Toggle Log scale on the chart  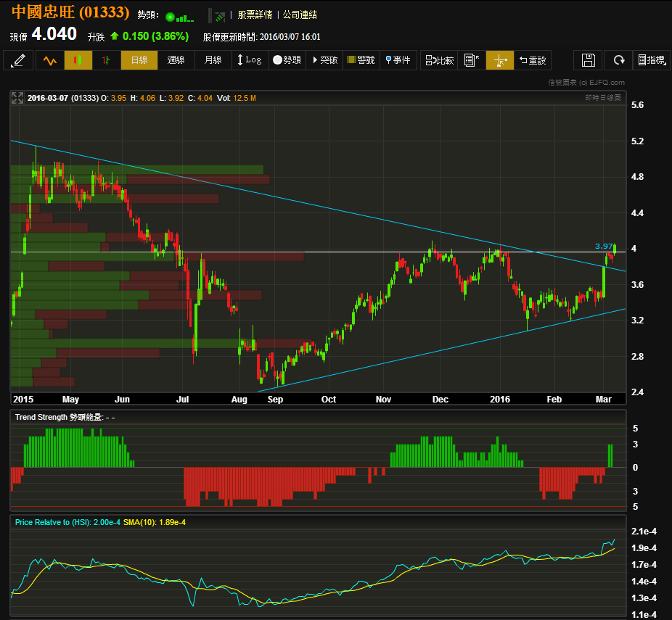(249, 60)
